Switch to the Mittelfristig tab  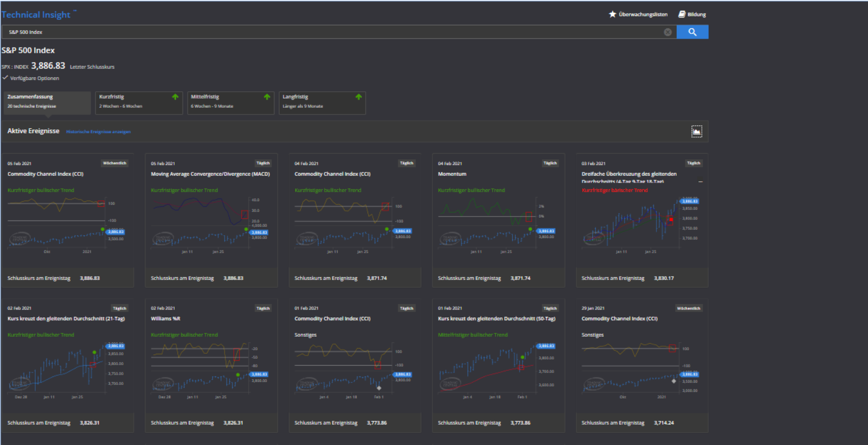coord(231,103)
